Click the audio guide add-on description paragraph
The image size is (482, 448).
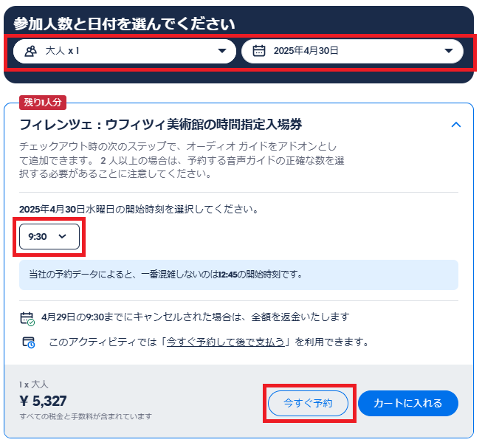182,160
